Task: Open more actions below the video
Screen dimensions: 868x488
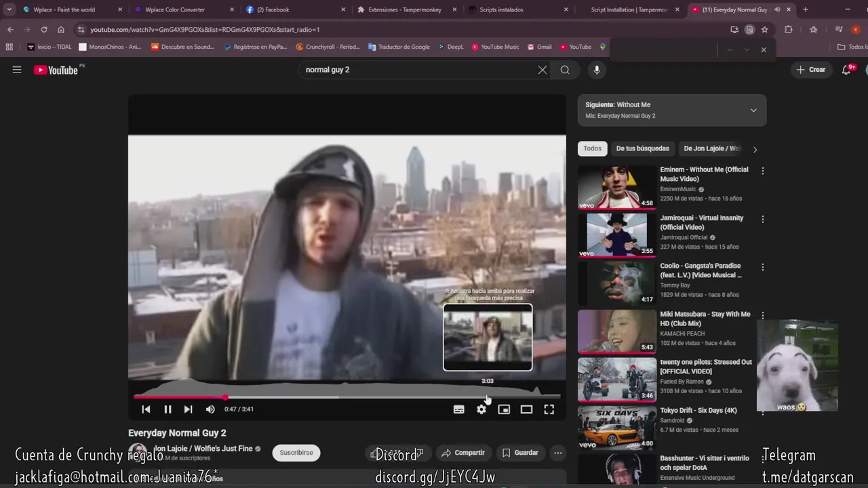Action: [x=558, y=453]
